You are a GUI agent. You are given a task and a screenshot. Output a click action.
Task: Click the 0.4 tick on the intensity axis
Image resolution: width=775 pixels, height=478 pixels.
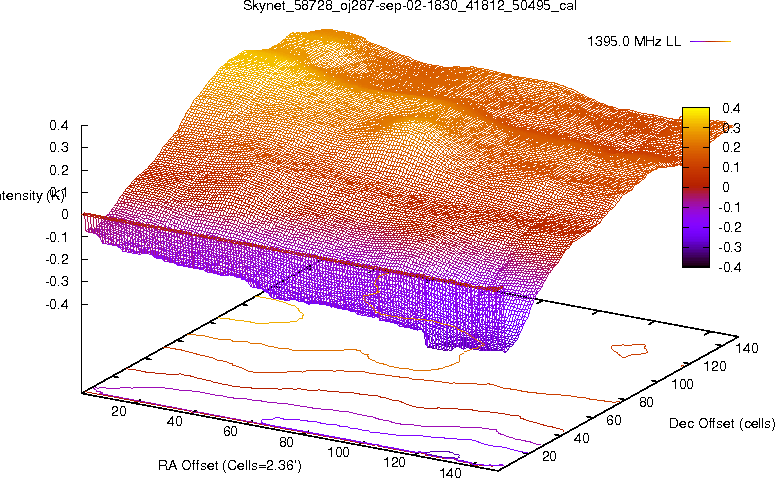59,125
